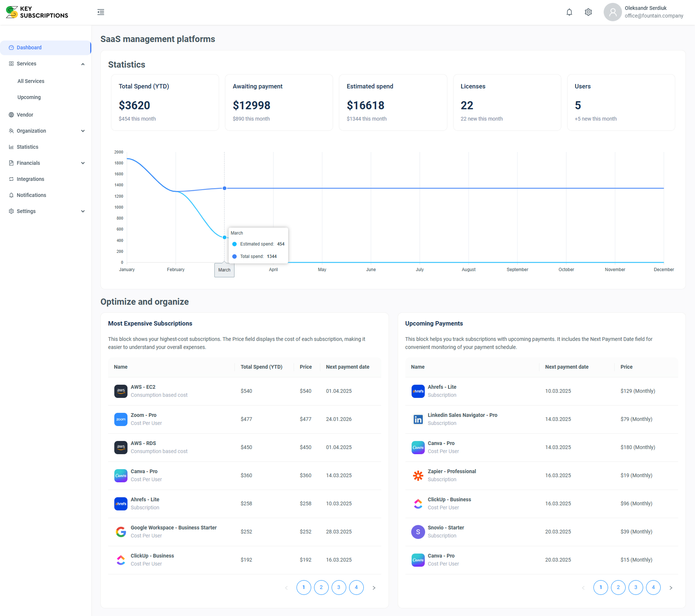This screenshot has width=695, height=616.
Task: Click the Licenses statistics card
Action: point(507,103)
